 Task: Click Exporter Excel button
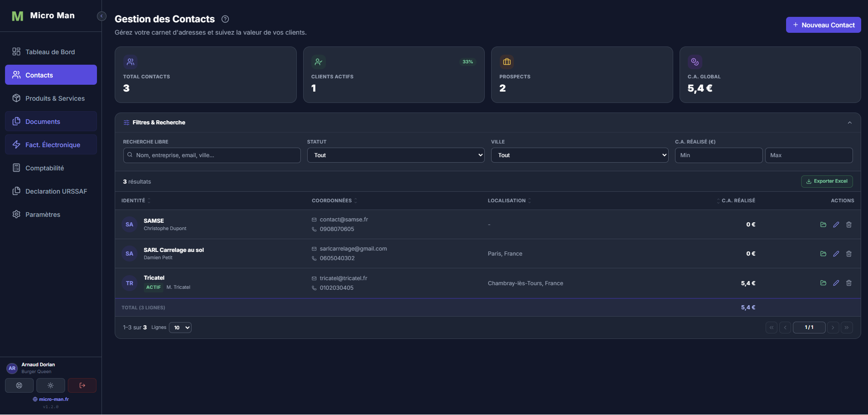(827, 181)
